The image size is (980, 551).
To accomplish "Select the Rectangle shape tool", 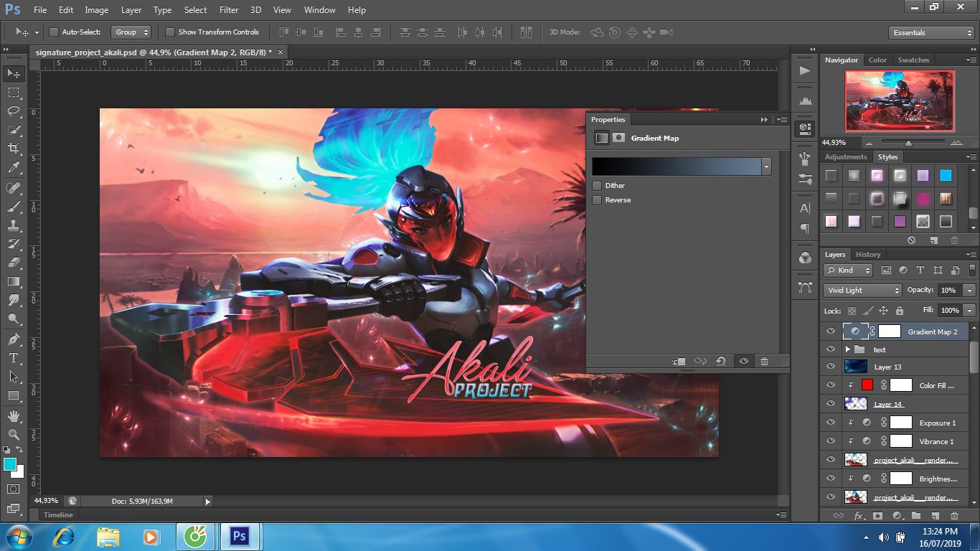I will 14,395.
